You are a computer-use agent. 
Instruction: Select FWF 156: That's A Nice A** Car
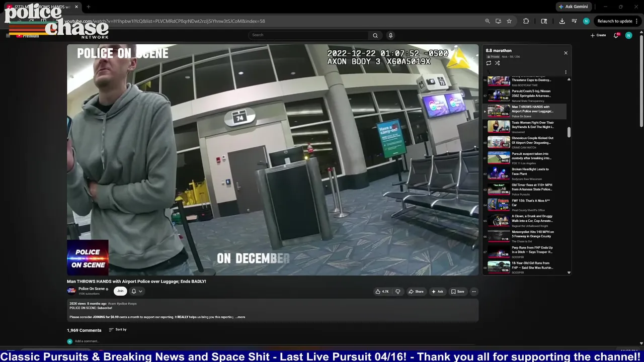tap(525, 205)
